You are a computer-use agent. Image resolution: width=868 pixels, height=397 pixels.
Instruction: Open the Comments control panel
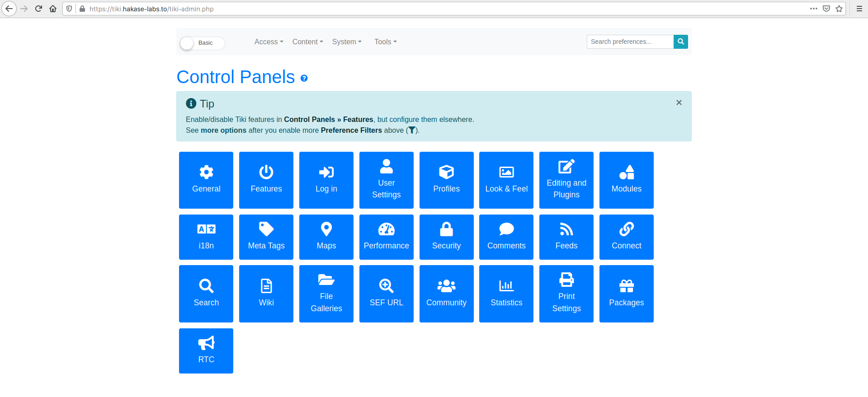click(506, 237)
